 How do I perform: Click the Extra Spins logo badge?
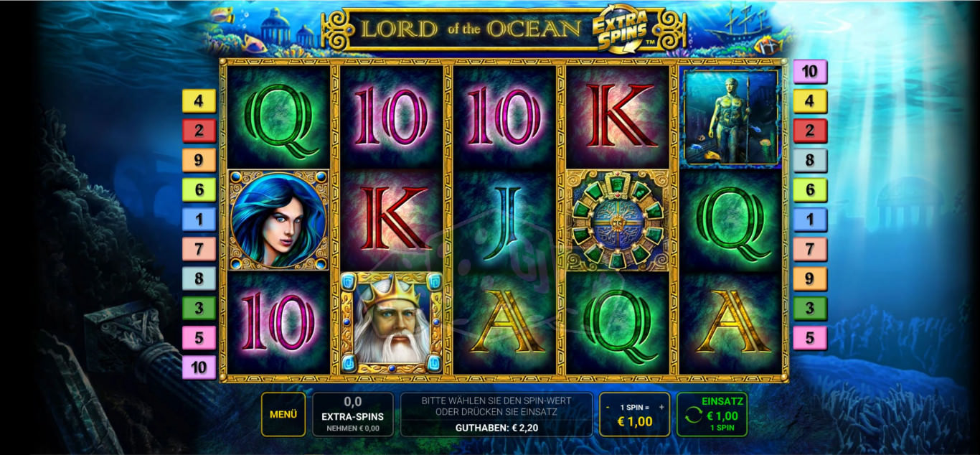point(621,28)
